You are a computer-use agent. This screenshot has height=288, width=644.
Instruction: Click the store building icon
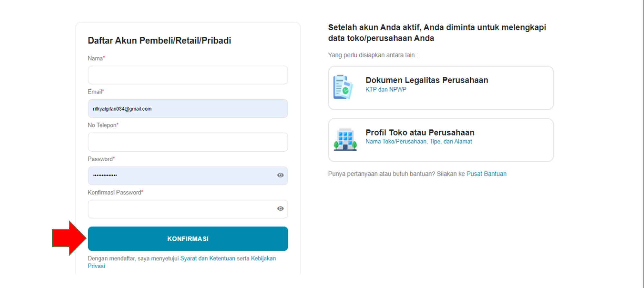click(345, 139)
